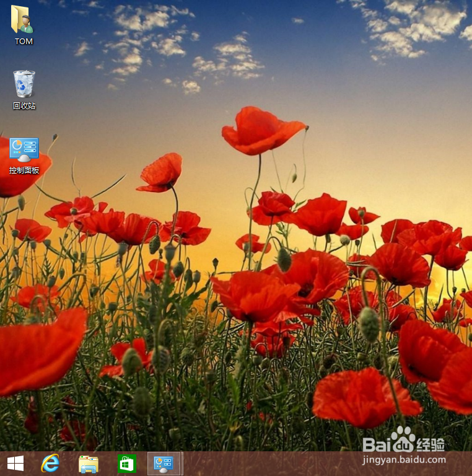Launch Internet Explorer from the taskbar

point(50,464)
